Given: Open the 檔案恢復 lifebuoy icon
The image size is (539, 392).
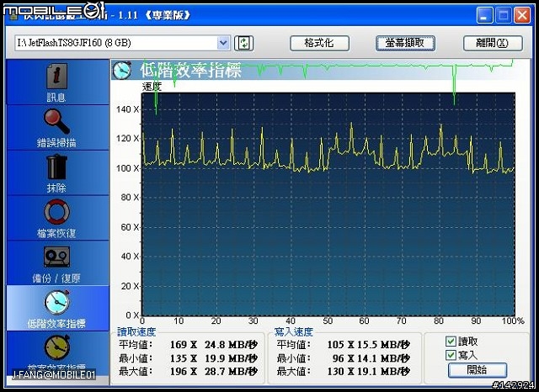Looking at the screenshot, I should (x=56, y=212).
